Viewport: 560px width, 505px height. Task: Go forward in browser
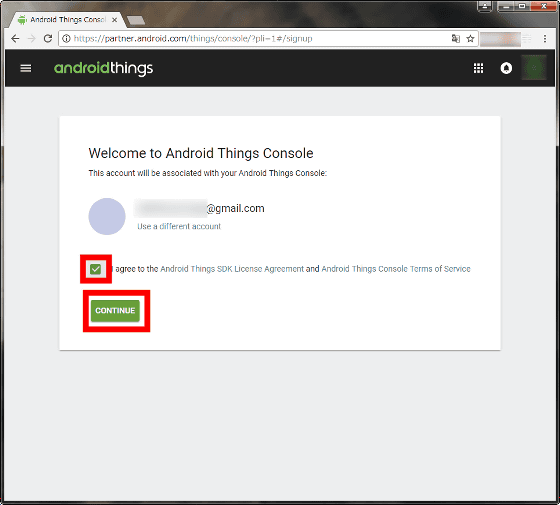(x=31, y=39)
